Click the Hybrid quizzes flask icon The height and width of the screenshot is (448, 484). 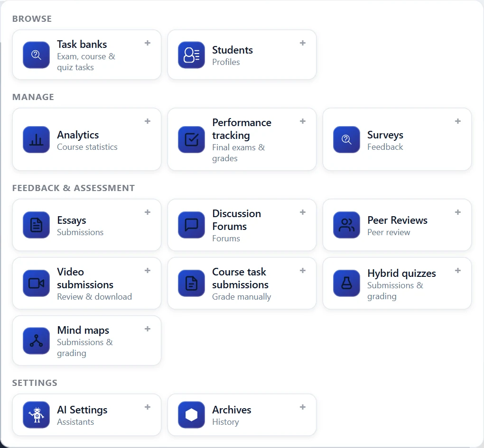pos(347,283)
